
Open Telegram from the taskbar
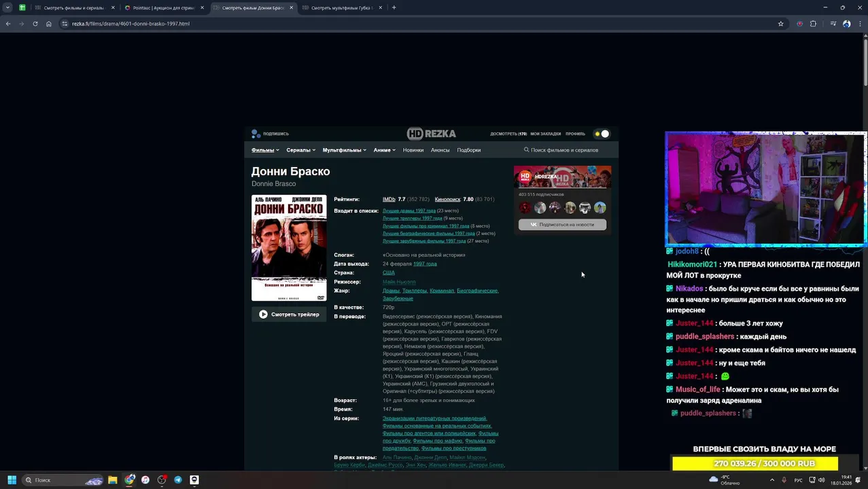[x=178, y=479]
